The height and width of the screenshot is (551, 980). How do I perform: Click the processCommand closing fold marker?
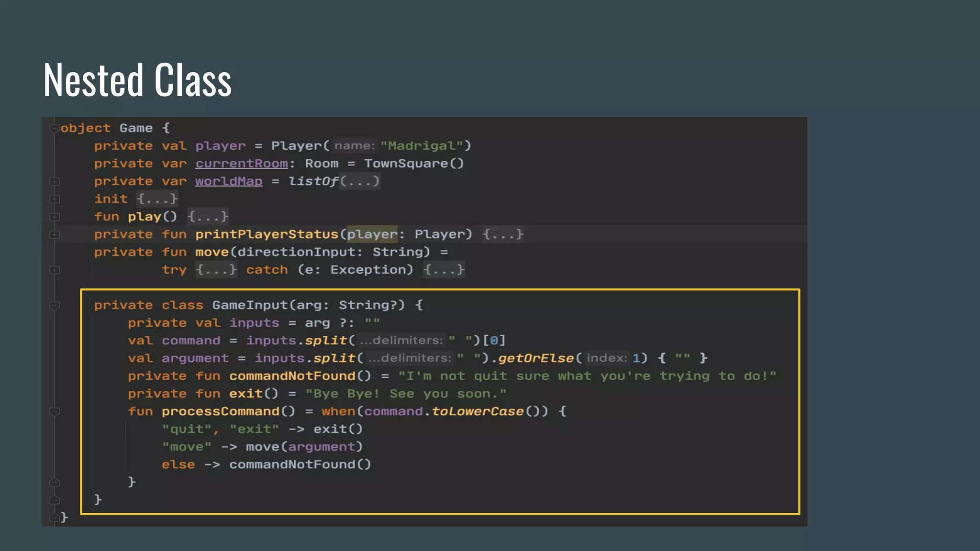point(55,482)
